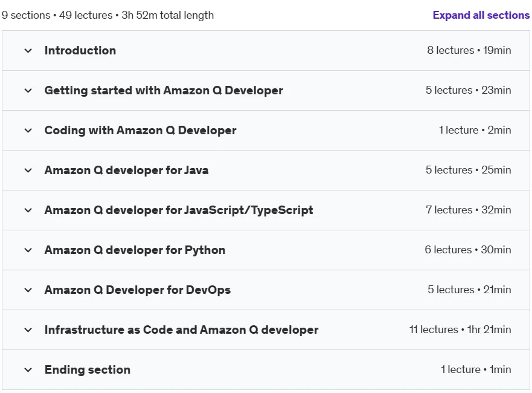Screen dimensions: 532x393
Task: Open Infrastructure as Code and Amazon Q title
Action: [181, 330]
